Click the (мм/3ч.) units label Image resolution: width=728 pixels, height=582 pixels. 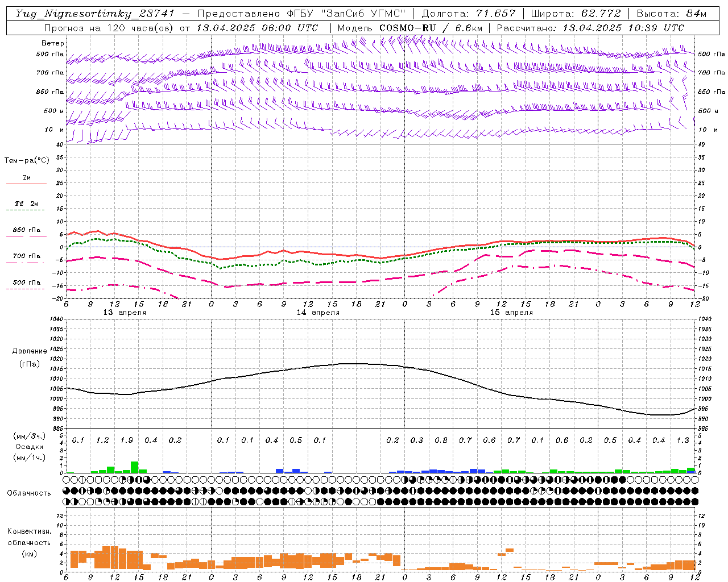(30, 436)
